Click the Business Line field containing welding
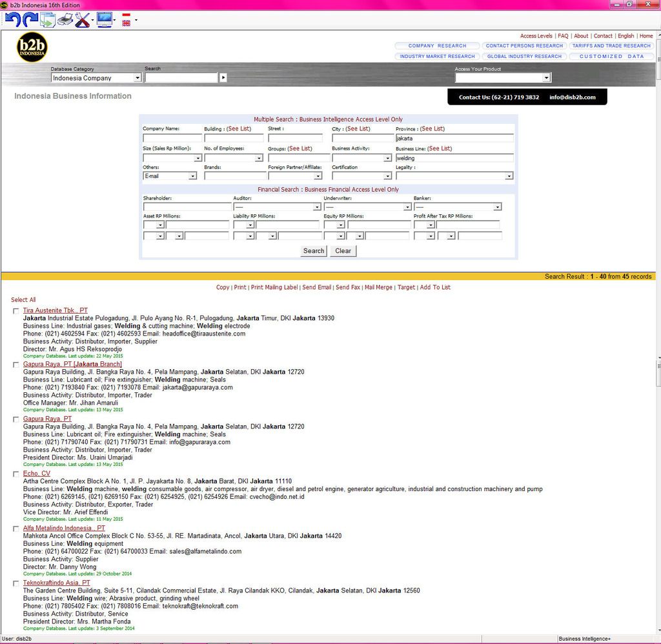Screen dimensions: 661x644 tap(454, 158)
